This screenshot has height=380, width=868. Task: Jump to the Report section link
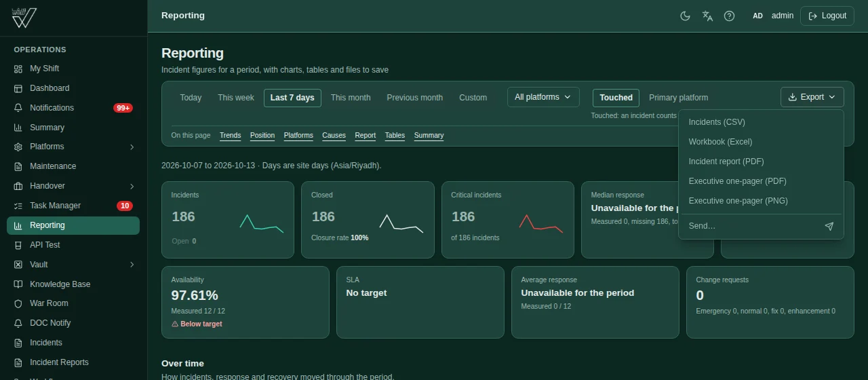(x=365, y=136)
